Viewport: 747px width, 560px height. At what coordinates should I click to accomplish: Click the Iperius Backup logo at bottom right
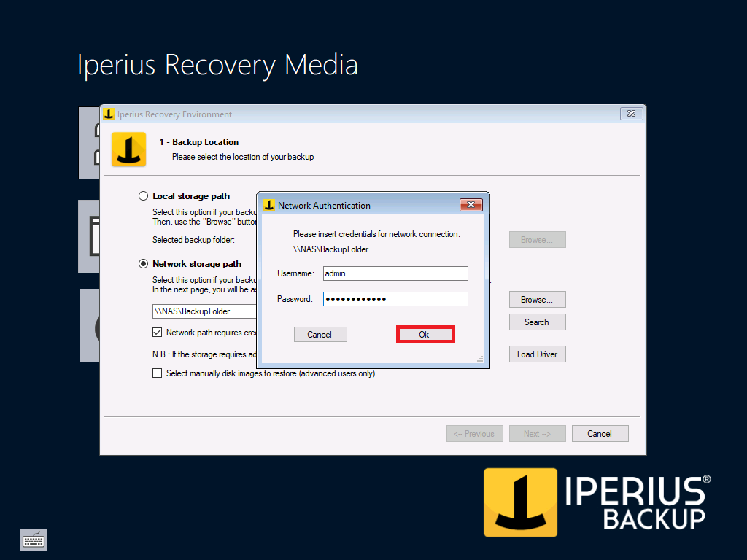[x=597, y=503]
